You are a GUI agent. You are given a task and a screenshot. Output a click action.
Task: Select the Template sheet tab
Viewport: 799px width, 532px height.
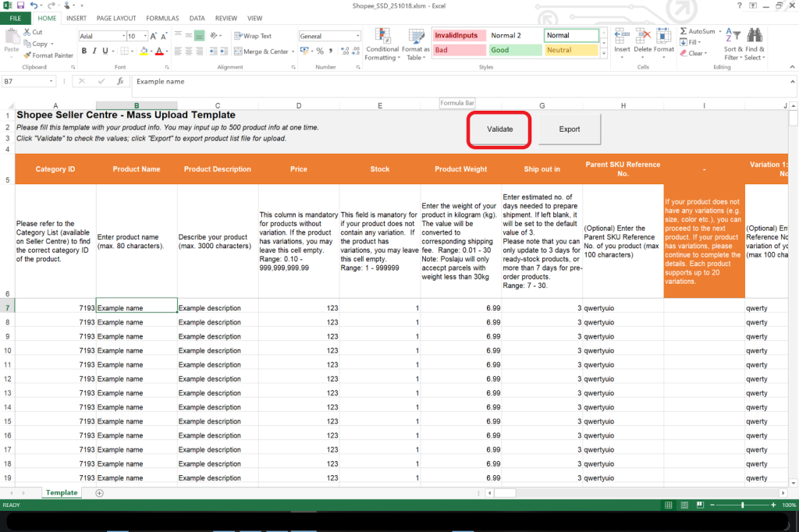coord(62,493)
